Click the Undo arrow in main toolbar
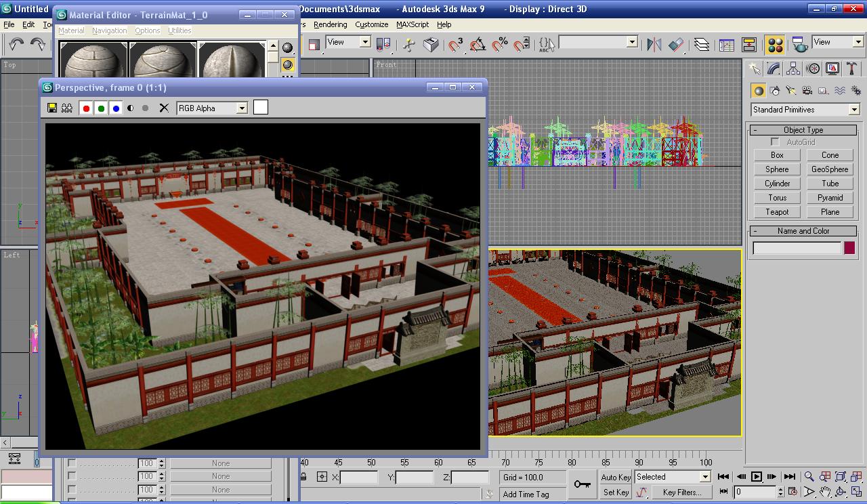 coord(16,45)
